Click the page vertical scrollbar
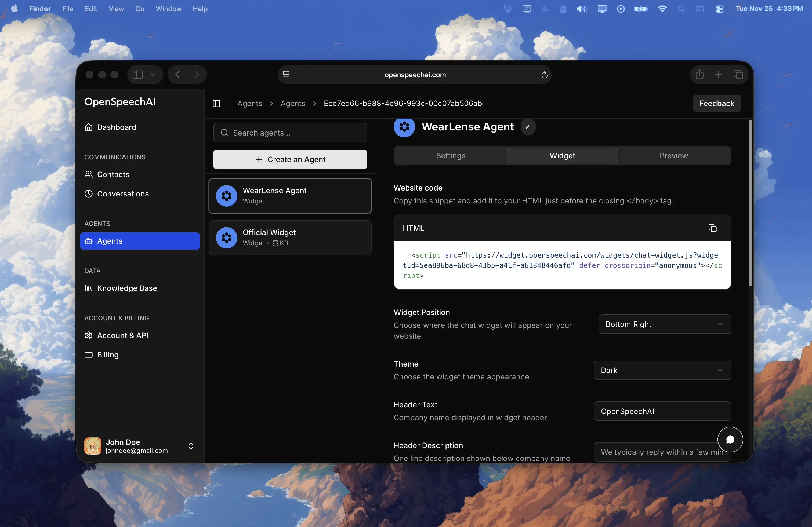Image resolution: width=812 pixels, height=527 pixels. pos(750,203)
